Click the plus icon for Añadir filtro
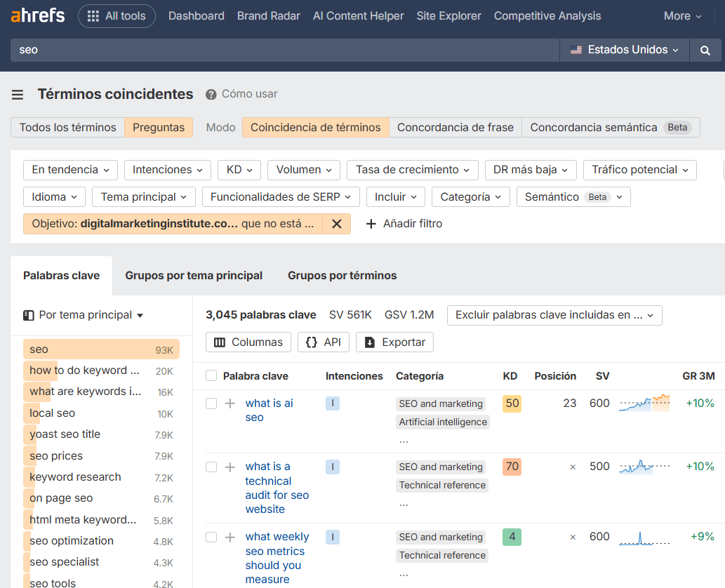 click(371, 224)
